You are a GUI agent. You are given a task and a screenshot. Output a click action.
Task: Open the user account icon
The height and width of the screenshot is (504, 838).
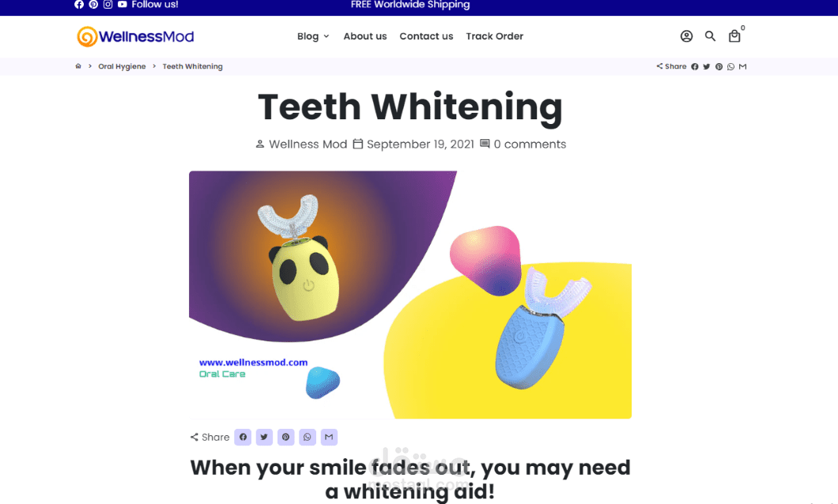pos(686,36)
